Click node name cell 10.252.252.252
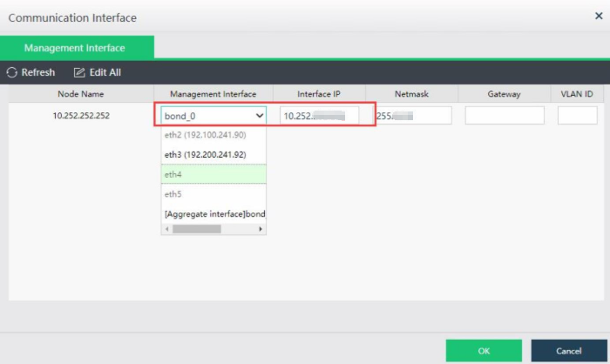 (81, 116)
